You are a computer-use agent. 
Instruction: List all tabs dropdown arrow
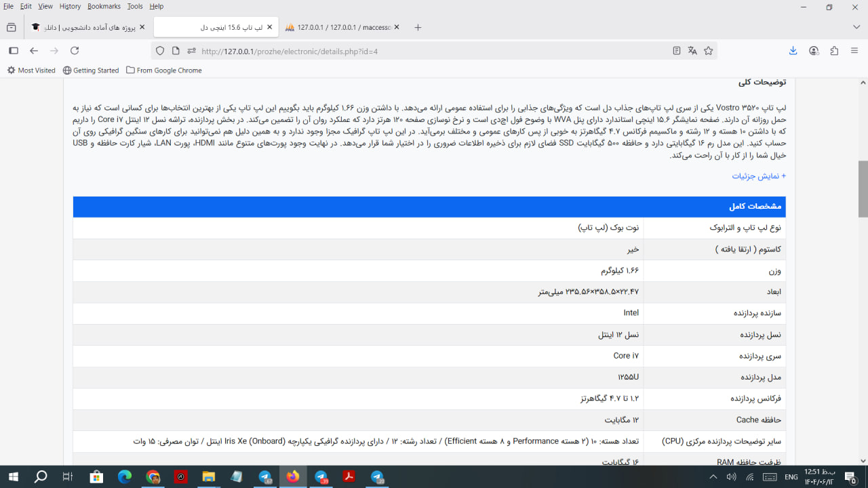pyautogui.click(x=856, y=27)
